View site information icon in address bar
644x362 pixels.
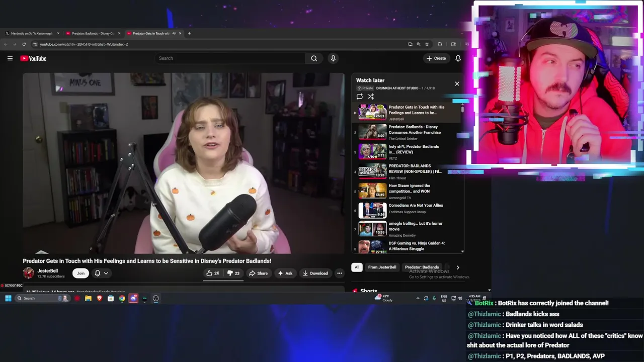(35, 44)
